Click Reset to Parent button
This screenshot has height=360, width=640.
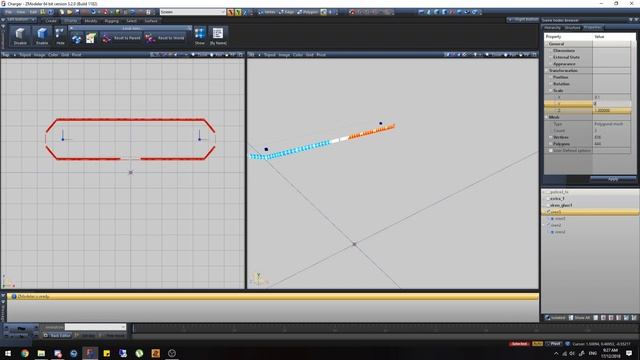[122, 38]
